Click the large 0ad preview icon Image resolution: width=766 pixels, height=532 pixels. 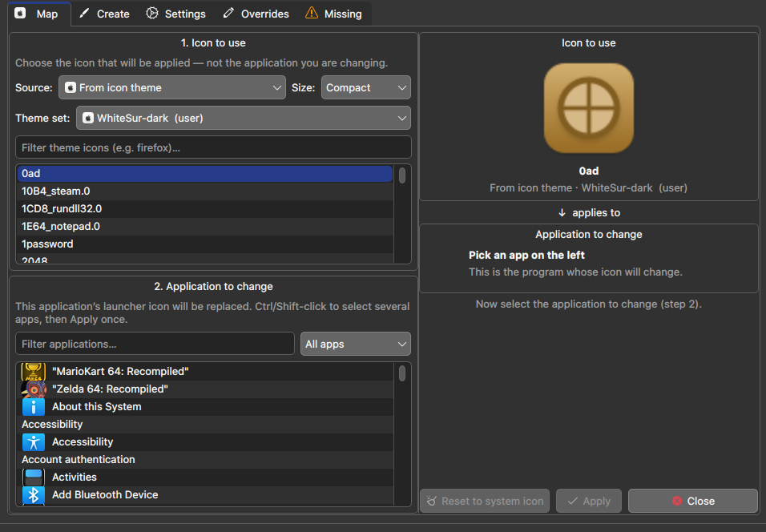pyautogui.click(x=589, y=108)
